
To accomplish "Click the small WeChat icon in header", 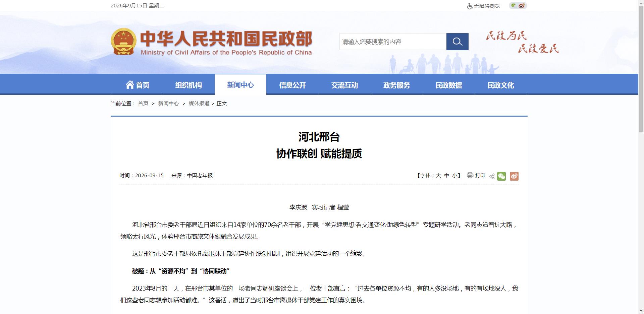I will coord(514,5).
